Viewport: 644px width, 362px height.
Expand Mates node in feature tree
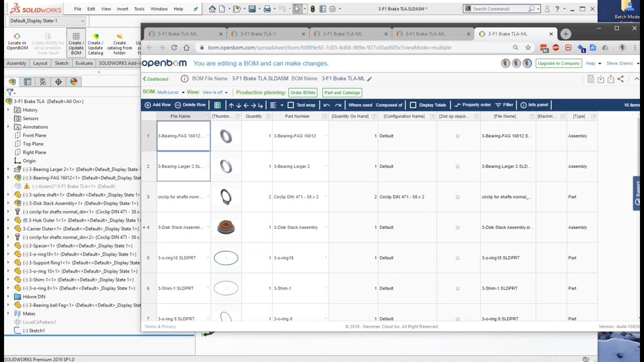point(9,313)
